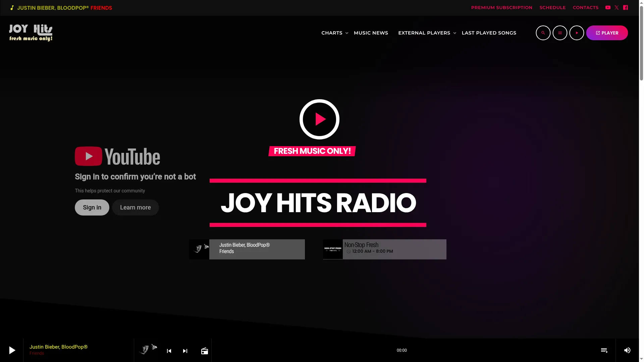Open the Contacts link

tap(586, 7)
